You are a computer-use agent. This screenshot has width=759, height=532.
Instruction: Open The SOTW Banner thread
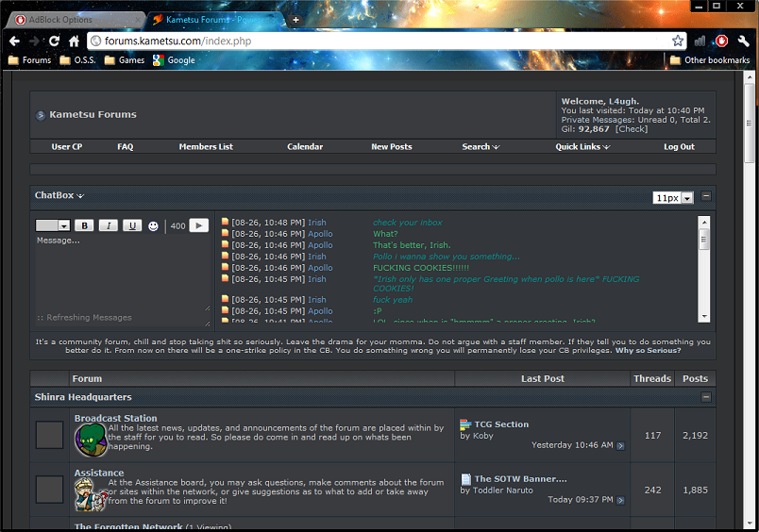pos(520,479)
